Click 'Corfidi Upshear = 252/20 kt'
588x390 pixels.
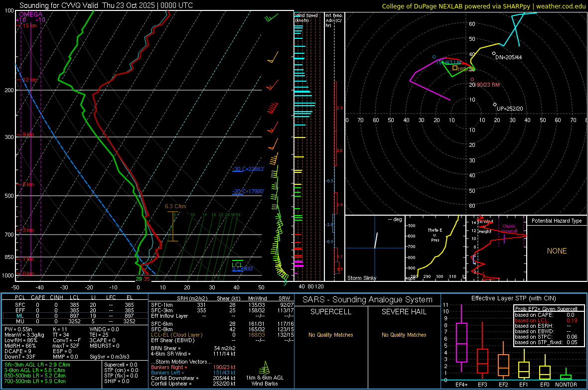point(193,384)
